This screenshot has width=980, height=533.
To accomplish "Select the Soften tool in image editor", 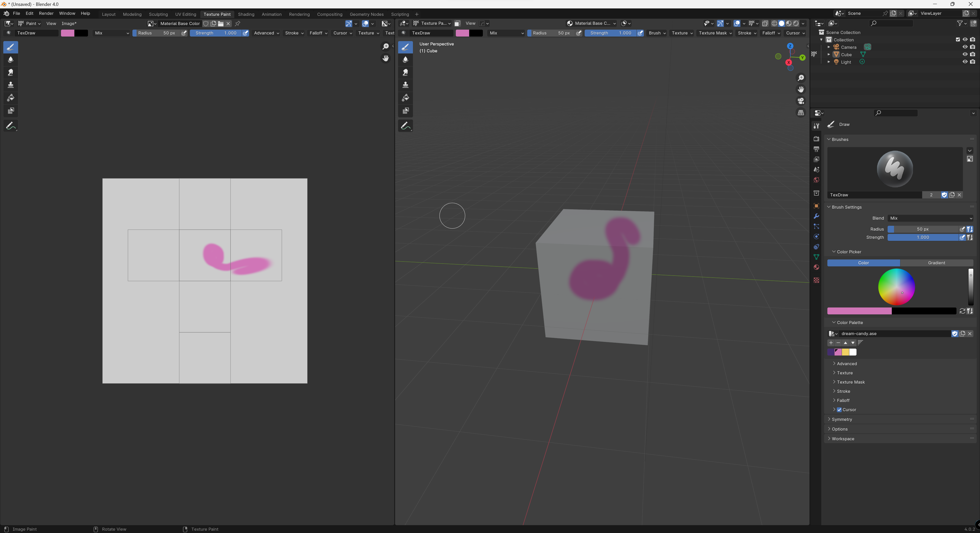I will [x=11, y=60].
